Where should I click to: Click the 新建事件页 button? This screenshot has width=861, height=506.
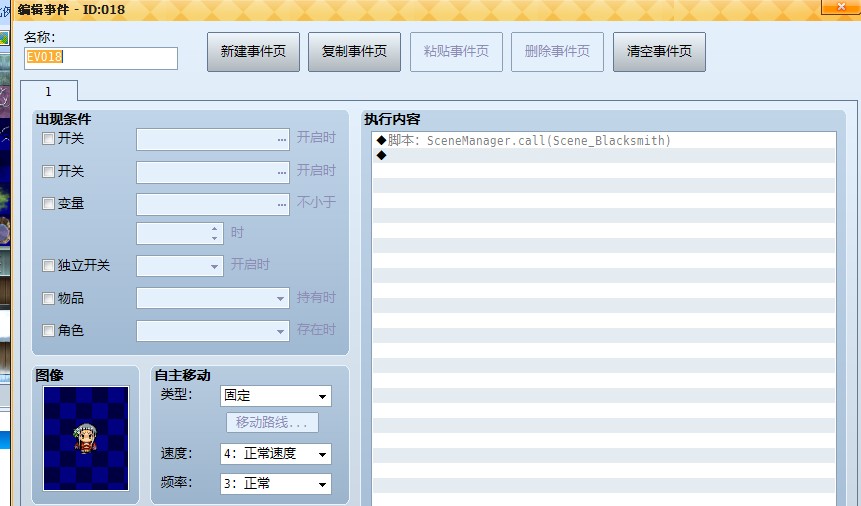click(x=253, y=52)
